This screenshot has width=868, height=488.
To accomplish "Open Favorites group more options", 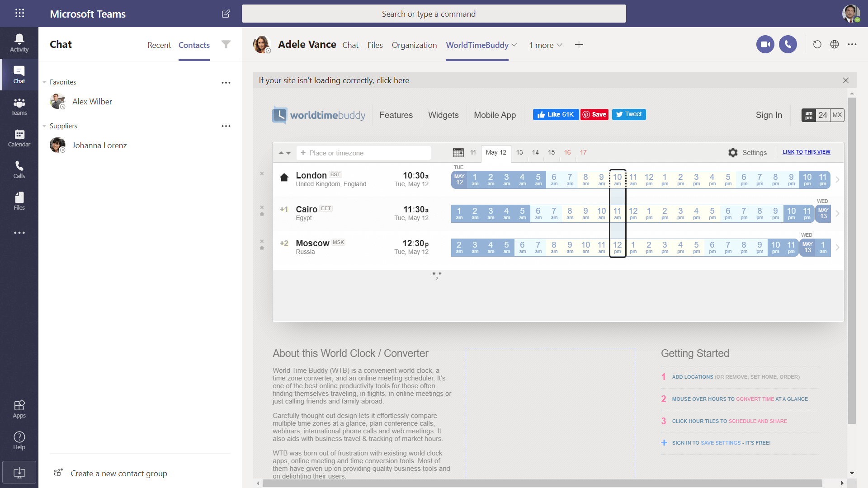I will click(226, 83).
